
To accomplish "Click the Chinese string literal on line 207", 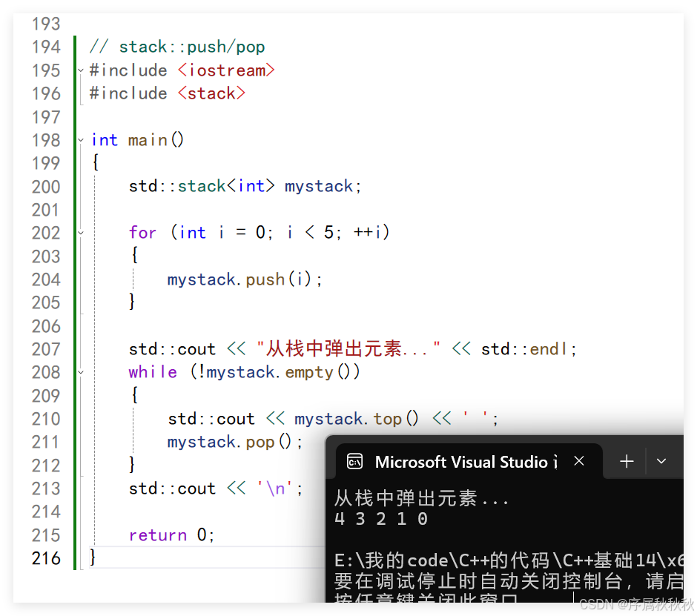I will tap(348, 348).
